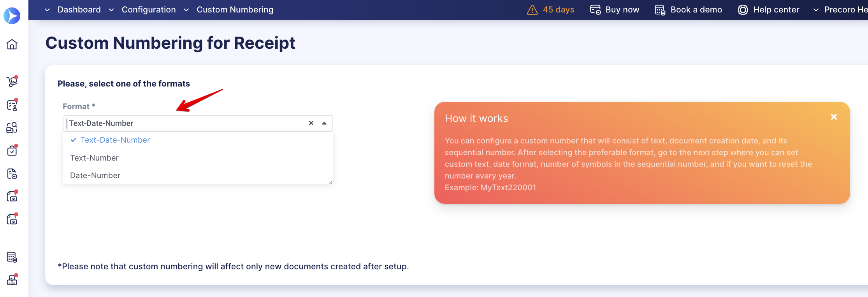Image resolution: width=868 pixels, height=297 pixels.
Task: Click the Precoro logo icon
Action: point(12,16)
